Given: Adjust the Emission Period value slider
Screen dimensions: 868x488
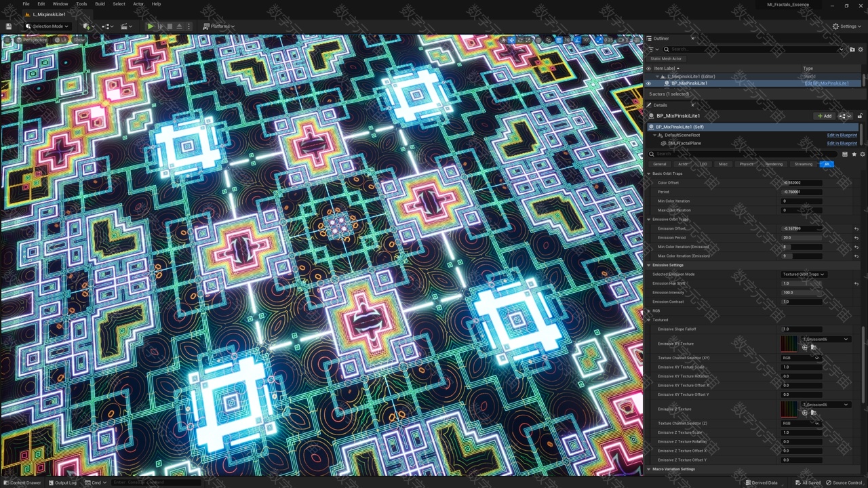Looking at the screenshot, I should [802, 238].
